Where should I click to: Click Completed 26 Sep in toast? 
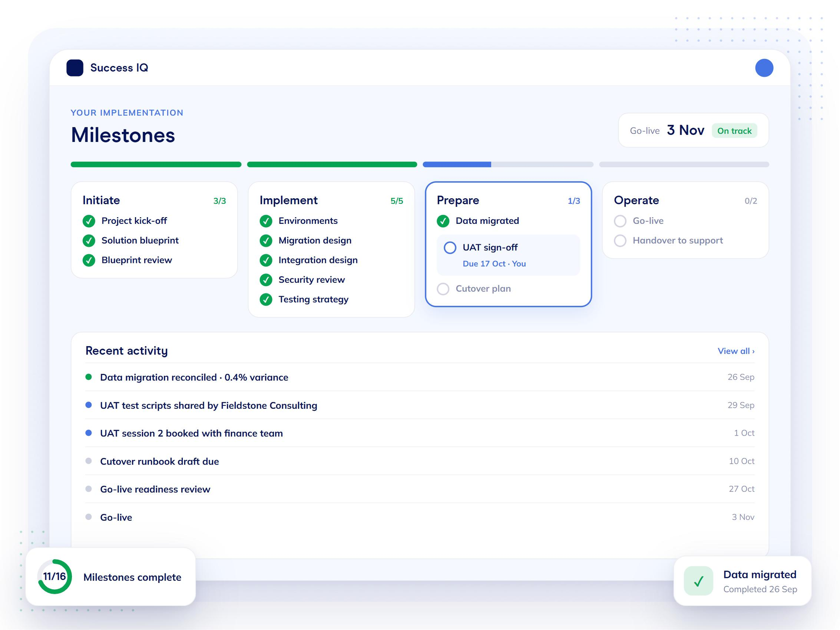coord(760,589)
